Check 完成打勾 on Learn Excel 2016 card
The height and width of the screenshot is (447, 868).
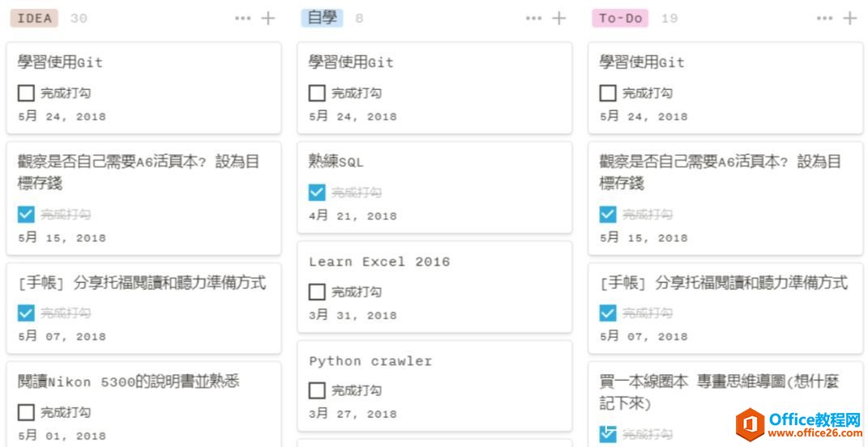(317, 292)
